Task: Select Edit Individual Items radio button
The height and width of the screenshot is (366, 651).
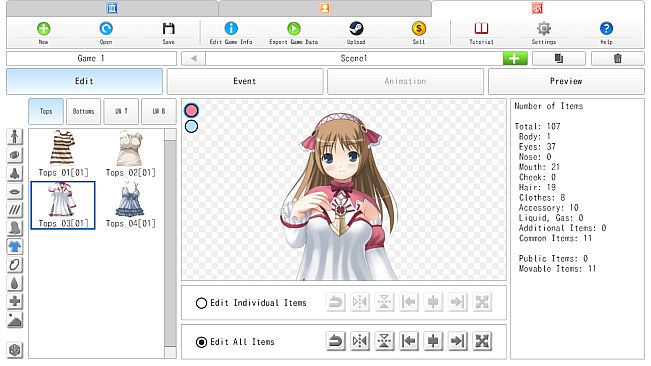Action: tap(201, 303)
